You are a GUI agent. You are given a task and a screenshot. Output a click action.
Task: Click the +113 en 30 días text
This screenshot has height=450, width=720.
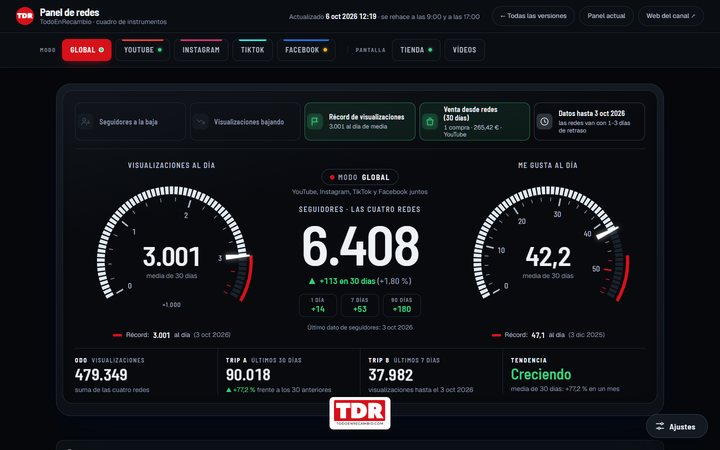(347, 281)
